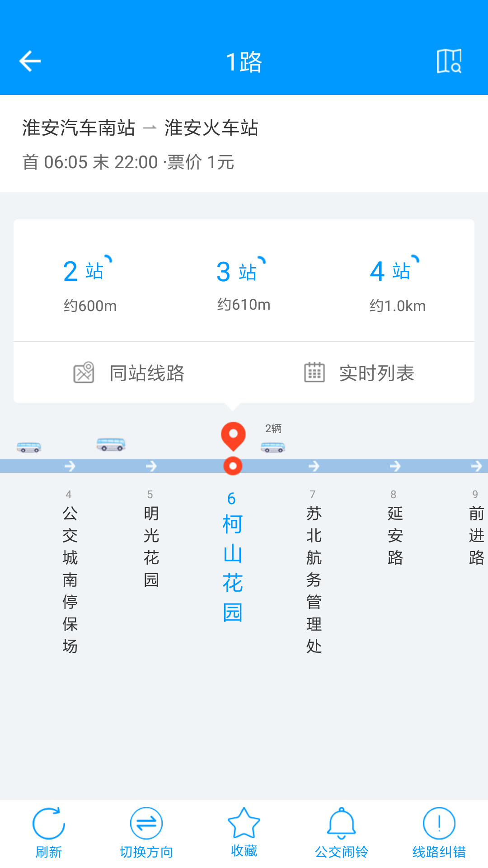Favorite the route with 收藏 star
This screenshot has width=488, height=868.
[x=244, y=832]
